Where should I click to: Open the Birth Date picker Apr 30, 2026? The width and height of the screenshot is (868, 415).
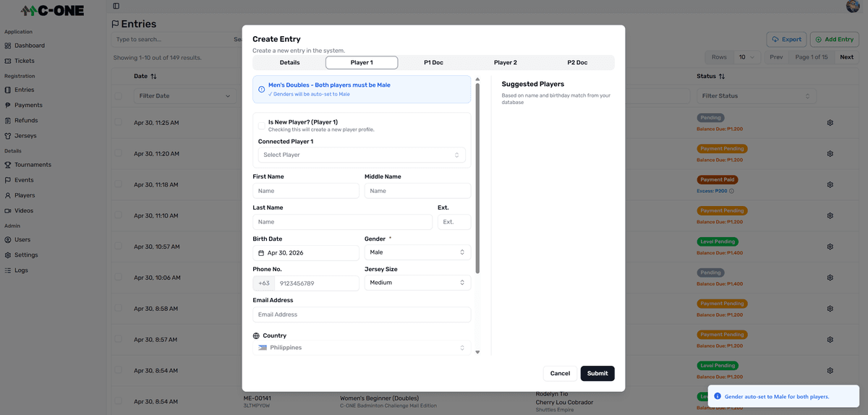[306, 253]
